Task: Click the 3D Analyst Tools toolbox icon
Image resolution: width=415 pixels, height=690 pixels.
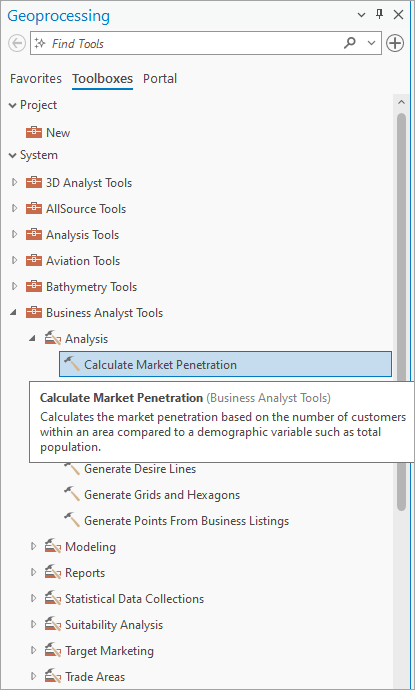Action: [x=34, y=182]
